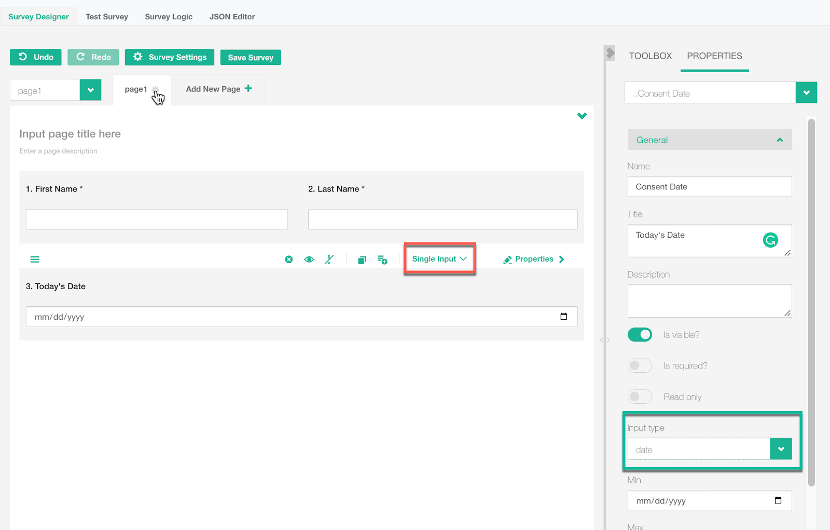This screenshot has width=830, height=530.
Task: Click the Save Survey button
Action: pyautogui.click(x=251, y=58)
